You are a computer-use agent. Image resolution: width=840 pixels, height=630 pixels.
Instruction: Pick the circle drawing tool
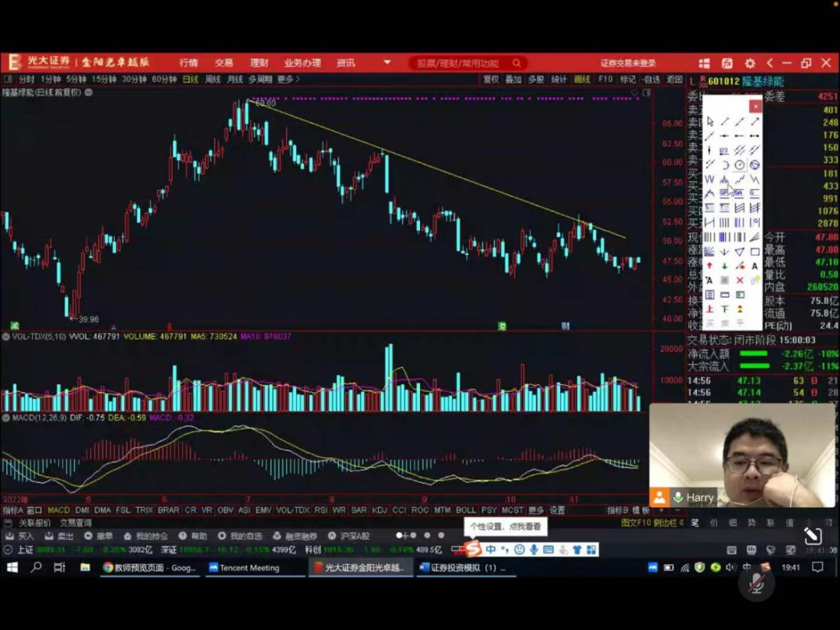click(x=740, y=165)
